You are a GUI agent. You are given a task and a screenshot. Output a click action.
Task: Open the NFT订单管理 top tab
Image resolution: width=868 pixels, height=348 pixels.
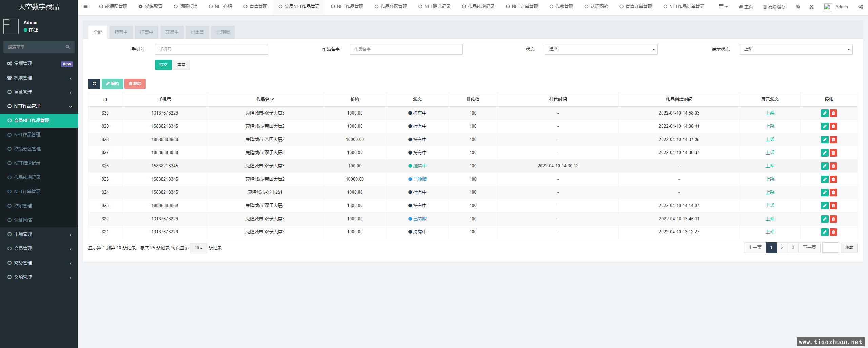(522, 6)
